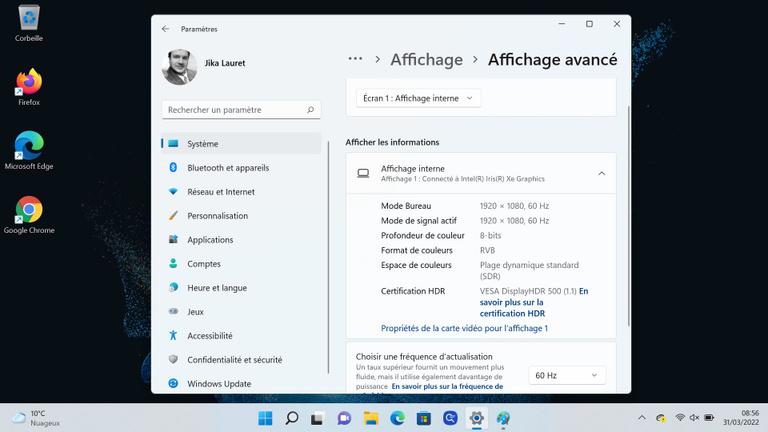Image resolution: width=768 pixels, height=432 pixels.
Task: Click the Afficher les informations heading
Action: click(x=392, y=142)
